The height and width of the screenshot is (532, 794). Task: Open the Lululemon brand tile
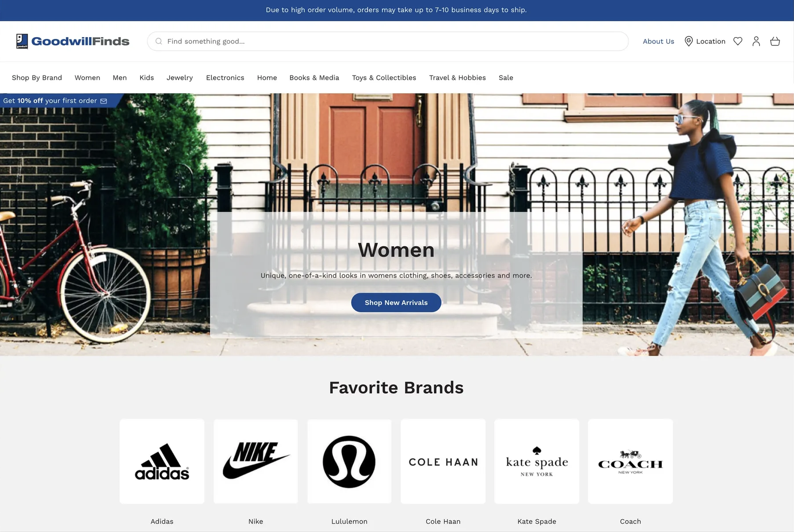pyautogui.click(x=349, y=461)
